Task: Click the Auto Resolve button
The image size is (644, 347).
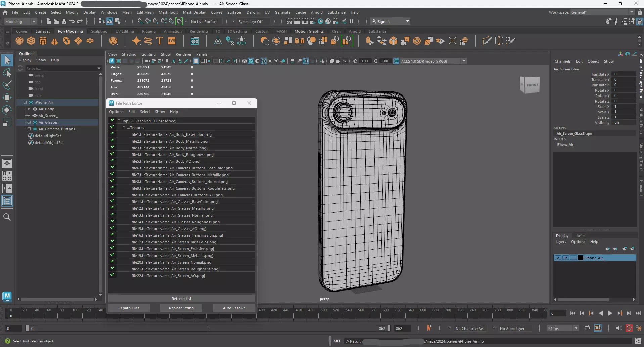Action: pos(234,308)
